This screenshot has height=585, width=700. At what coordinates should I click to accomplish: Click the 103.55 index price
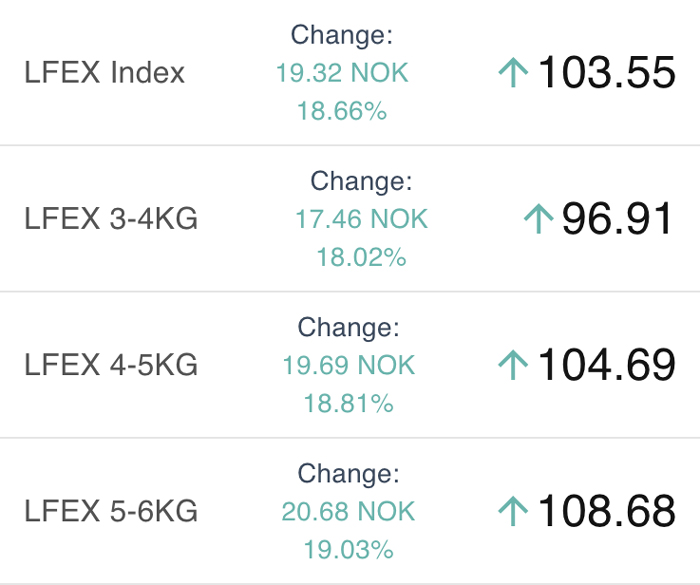click(x=606, y=72)
